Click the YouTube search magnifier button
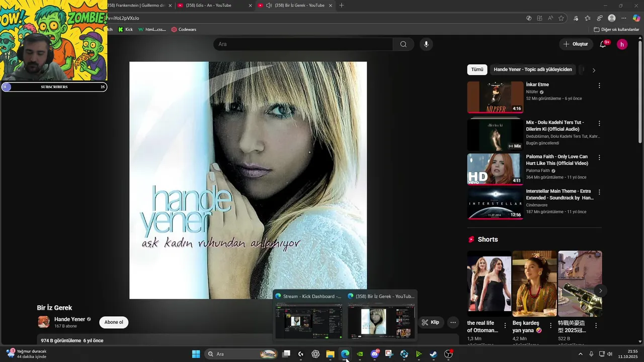The image size is (644, 362). point(403,44)
